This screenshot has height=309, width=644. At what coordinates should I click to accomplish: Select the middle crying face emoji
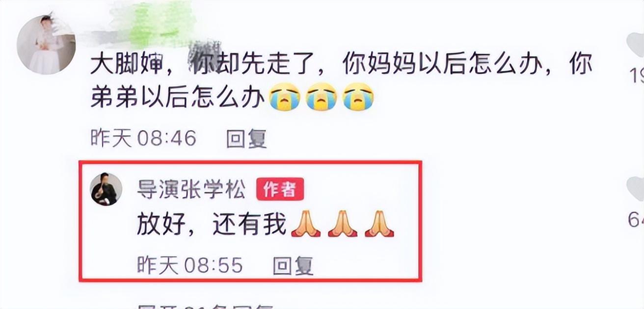point(321,97)
